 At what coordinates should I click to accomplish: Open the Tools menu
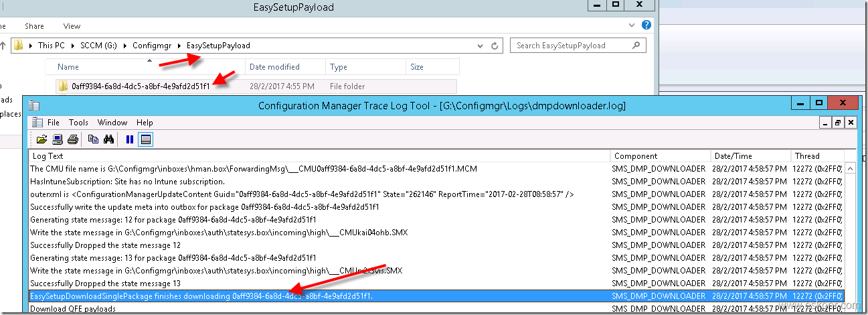click(78, 123)
